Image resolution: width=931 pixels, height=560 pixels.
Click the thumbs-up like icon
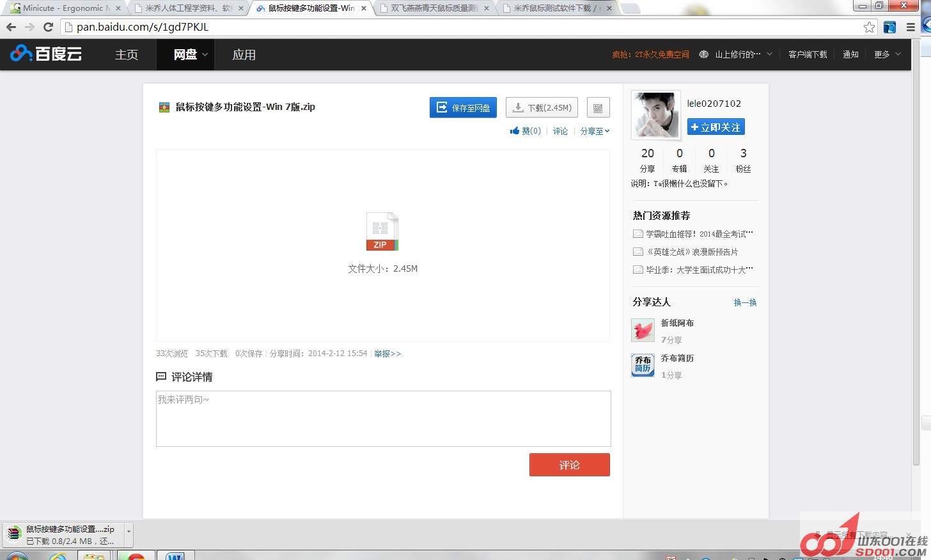point(515,131)
